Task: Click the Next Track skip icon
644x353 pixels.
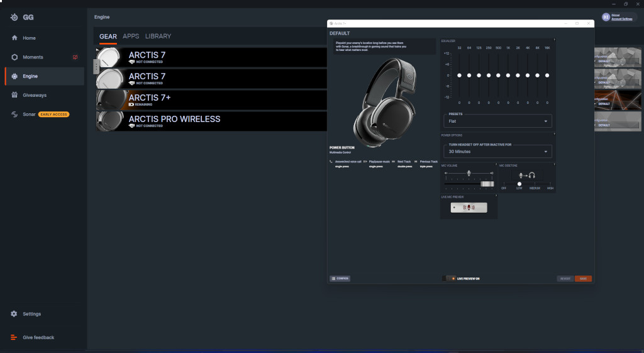Action: point(394,162)
